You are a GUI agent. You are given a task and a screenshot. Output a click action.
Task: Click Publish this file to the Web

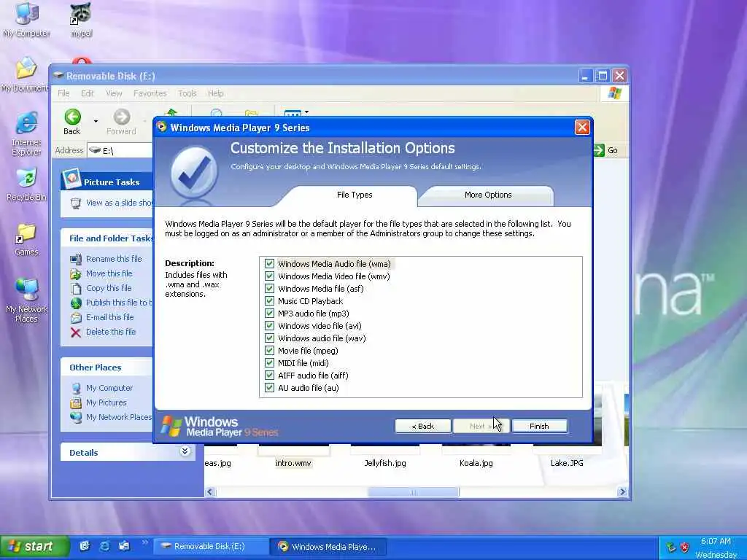pos(112,303)
